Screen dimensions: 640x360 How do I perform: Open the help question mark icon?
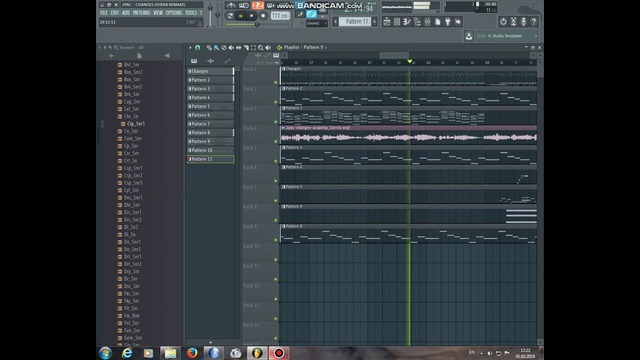534,22
